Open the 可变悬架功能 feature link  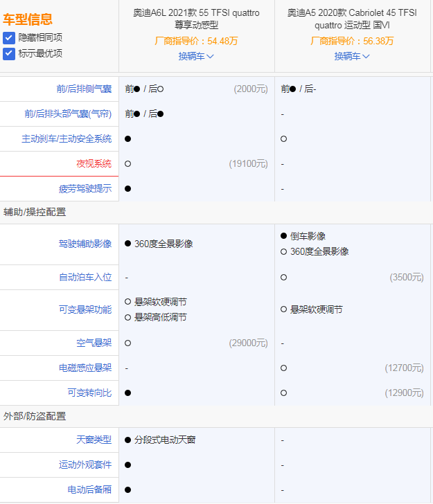click(85, 309)
